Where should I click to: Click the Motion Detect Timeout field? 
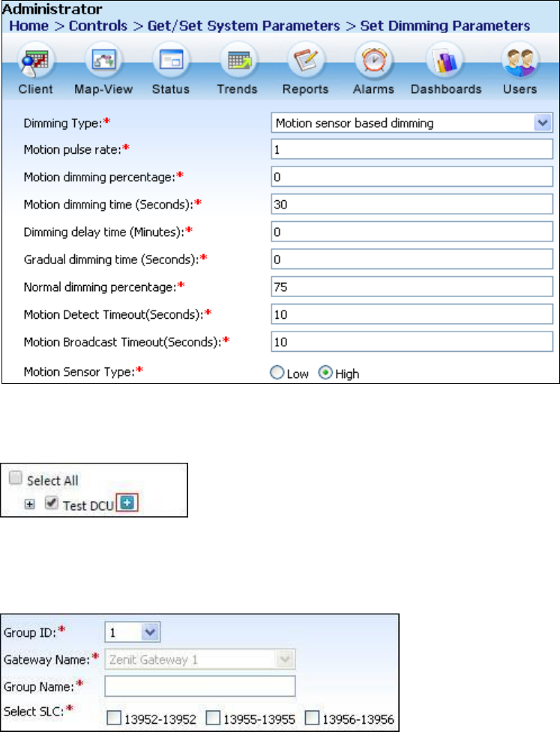412,314
